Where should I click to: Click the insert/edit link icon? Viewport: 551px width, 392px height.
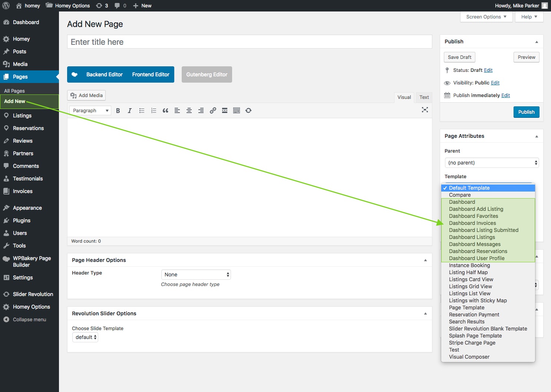(213, 110)
